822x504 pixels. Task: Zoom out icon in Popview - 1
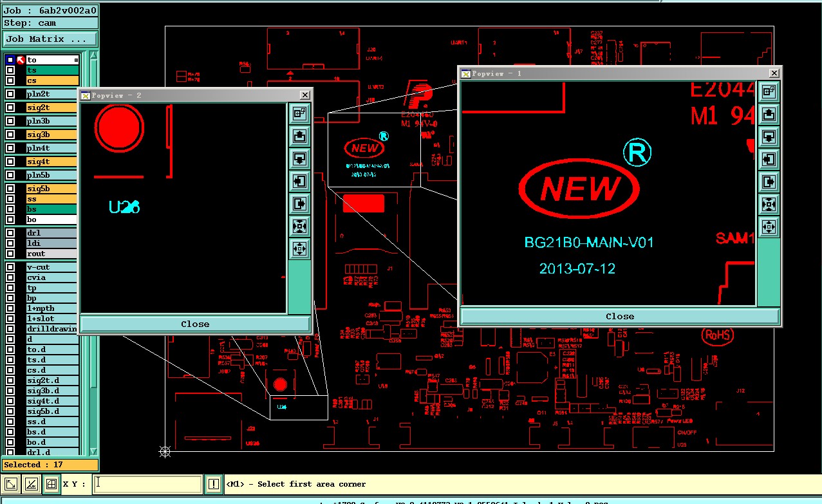point(769,227)
